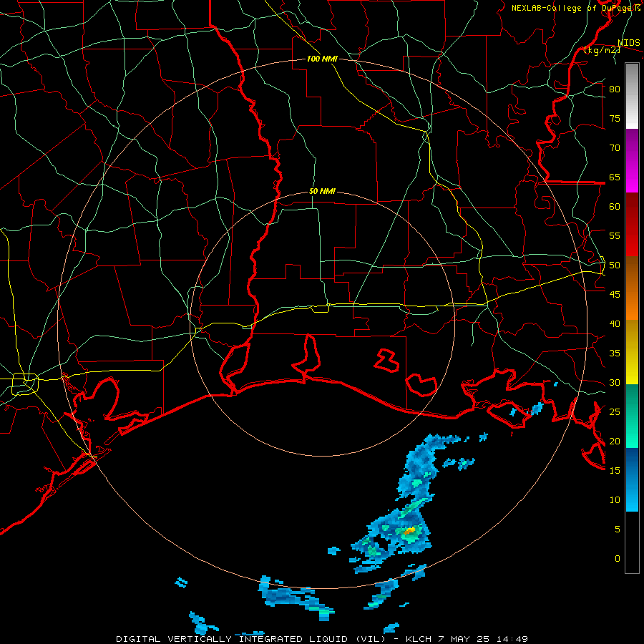
Task: Click the color scale value 55
Action: 615,235
